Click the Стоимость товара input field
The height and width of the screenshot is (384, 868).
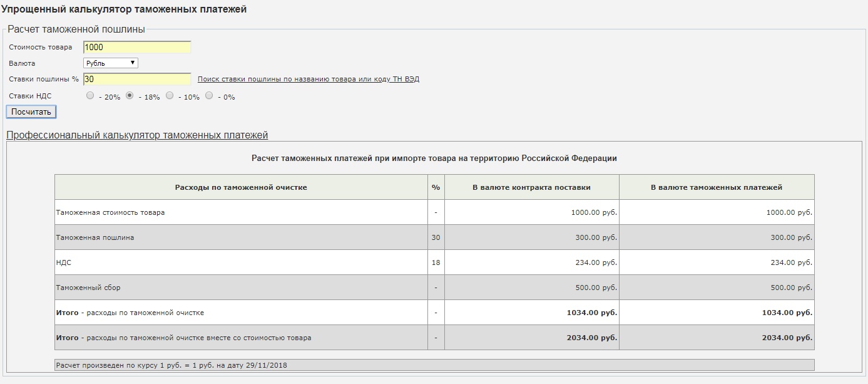[136, 47]
